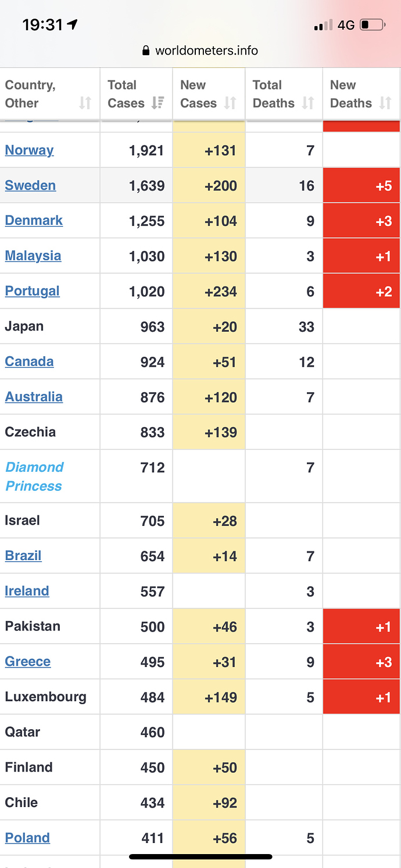Click sort arrows in Total Cases header
Viewport: 401px width, 868px height.
pos(157,103)
